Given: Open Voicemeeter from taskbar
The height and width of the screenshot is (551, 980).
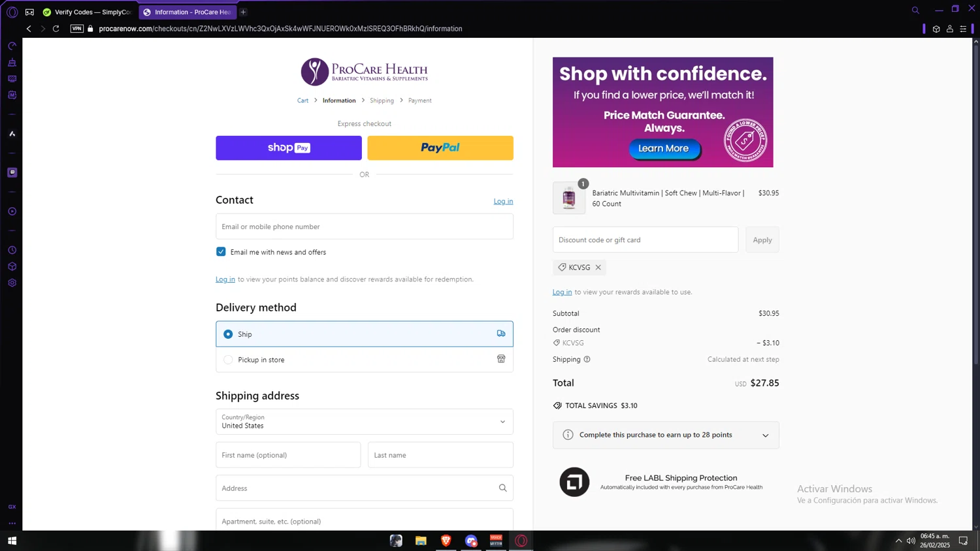Looking at the screenshot, I should pyautogui.click(x=497, y=541).
